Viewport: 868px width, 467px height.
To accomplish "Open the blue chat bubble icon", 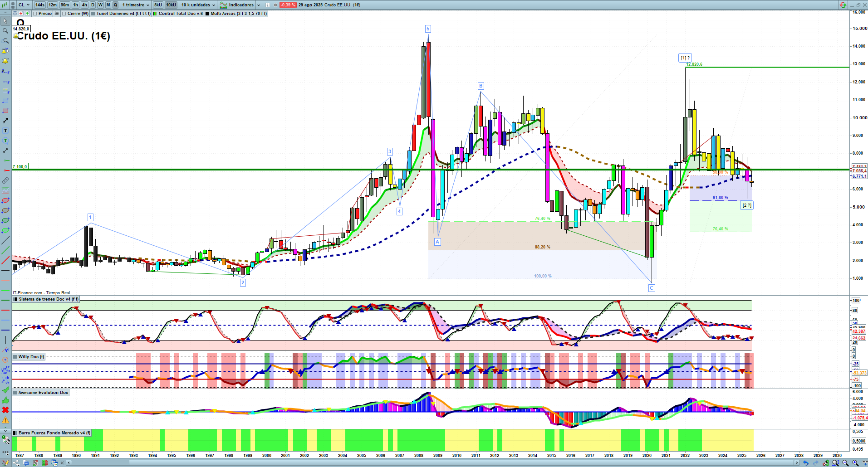I will click(x=26, y=463).
